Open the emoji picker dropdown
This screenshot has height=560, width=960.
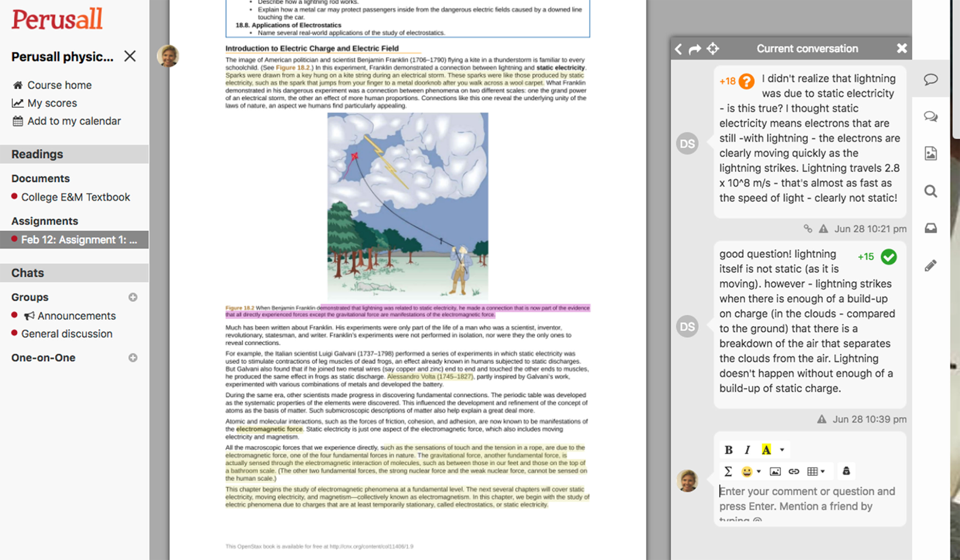pos(758,471)
